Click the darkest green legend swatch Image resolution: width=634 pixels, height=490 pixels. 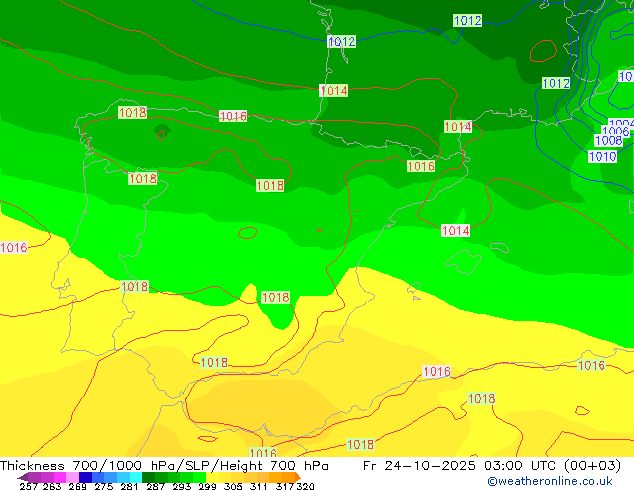click(148, 477)
